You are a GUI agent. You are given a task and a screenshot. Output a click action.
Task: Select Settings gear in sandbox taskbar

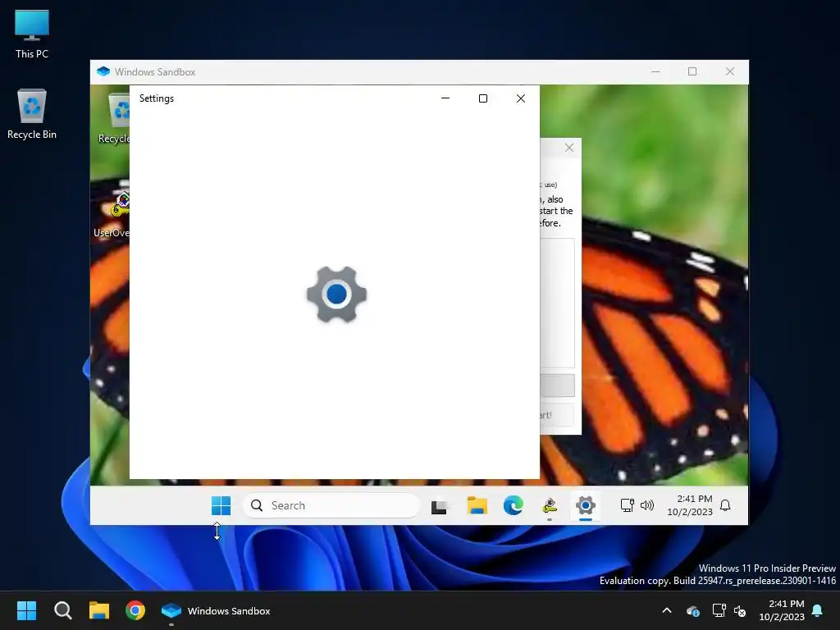click(586, 505)
